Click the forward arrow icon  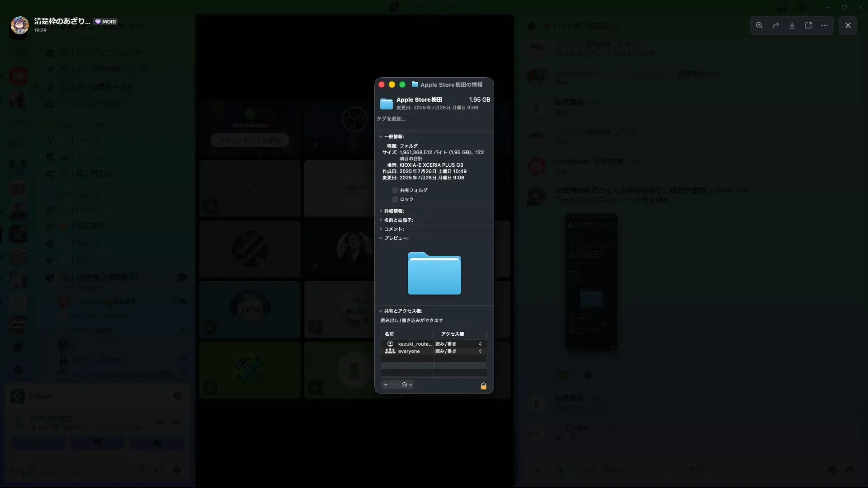776,25
